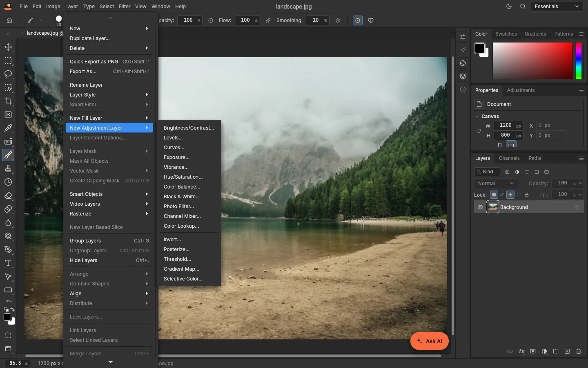Image resolution: width=588 pixels, height=368 pixels.
Task: Click the Background layer thumbnail
Action: click(493, 207)
